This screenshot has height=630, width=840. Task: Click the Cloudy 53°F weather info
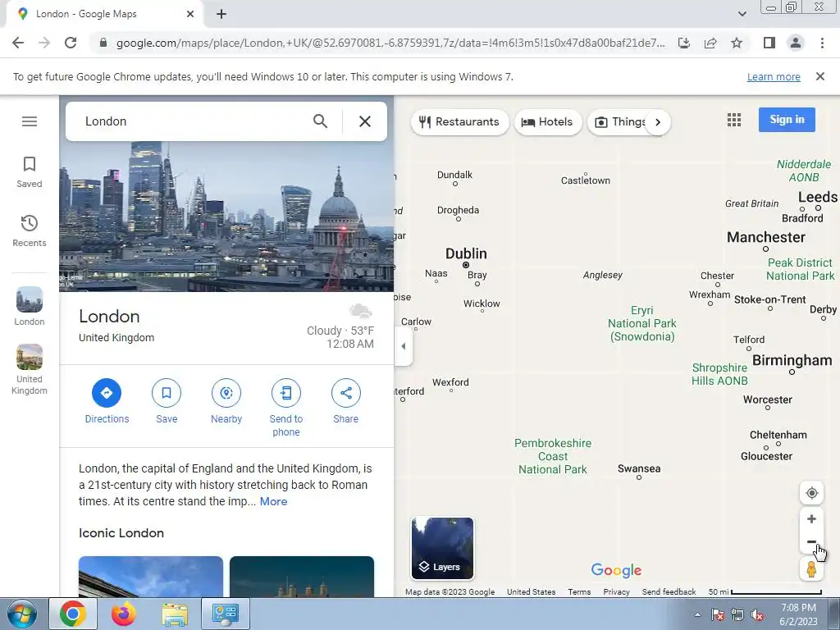340,331
